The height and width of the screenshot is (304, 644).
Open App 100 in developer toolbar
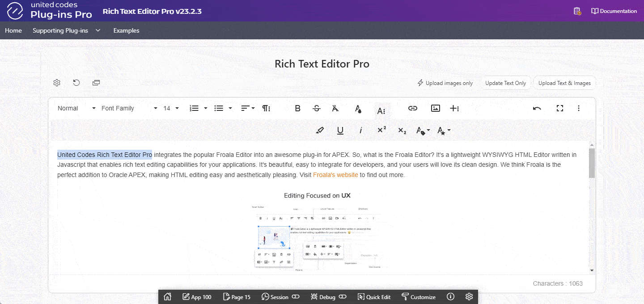197,297
